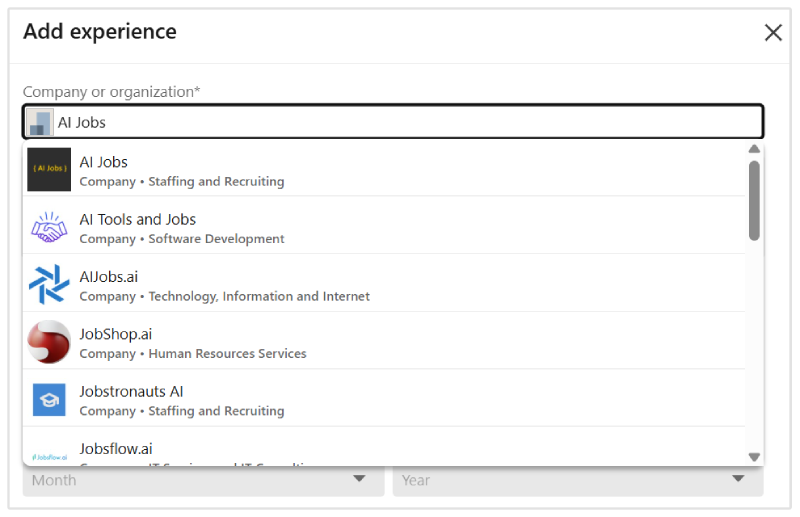
Task: Click the suggestion list scroll down arrow
Action: pos(754,457)
